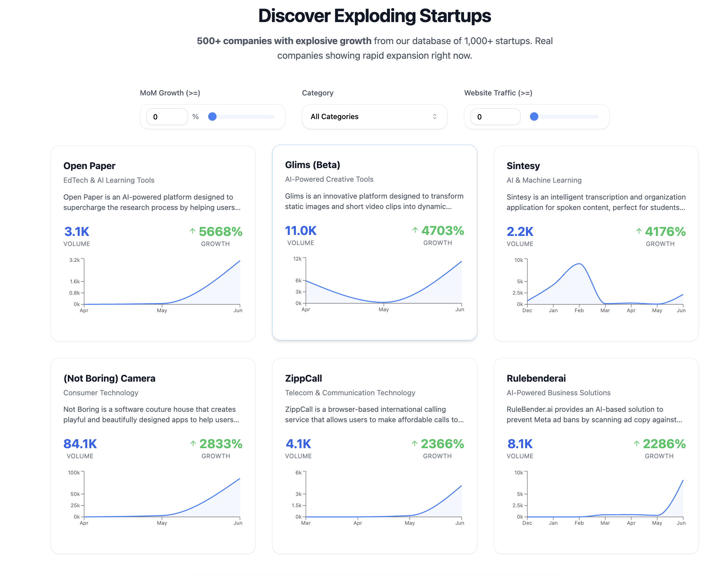Click the Rulebenderai card heading

tap(536, 378)
